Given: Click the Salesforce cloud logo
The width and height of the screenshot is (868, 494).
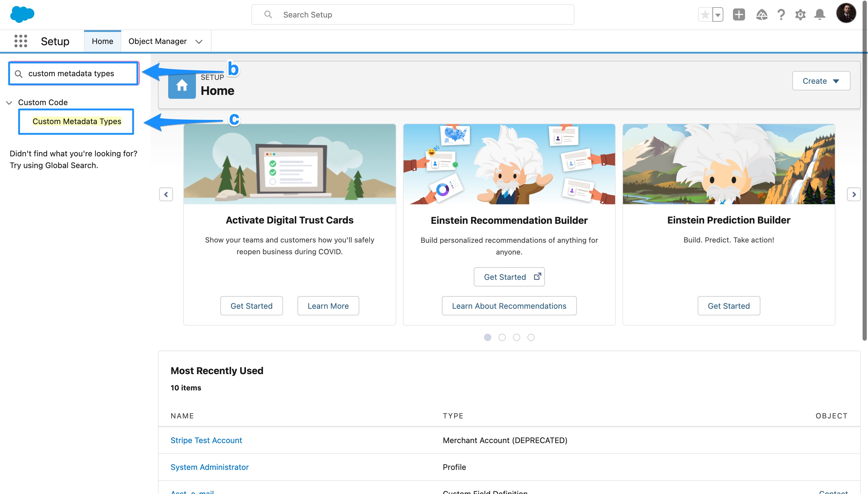Looking at the screenshot, I should coord(22,14).
